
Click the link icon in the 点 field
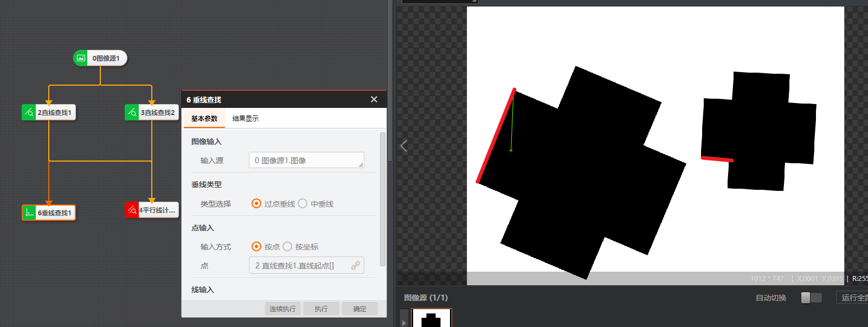click(x=356, y=266)
